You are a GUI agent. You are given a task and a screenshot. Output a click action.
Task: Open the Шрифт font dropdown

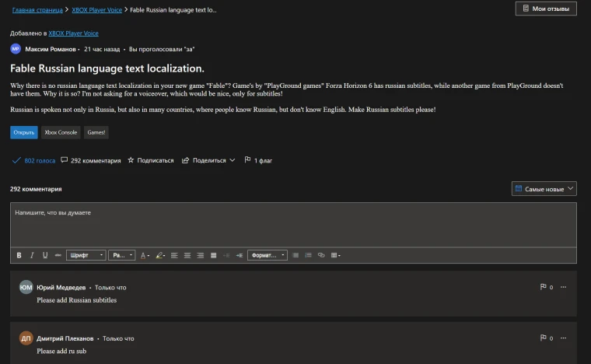(86, 255)
